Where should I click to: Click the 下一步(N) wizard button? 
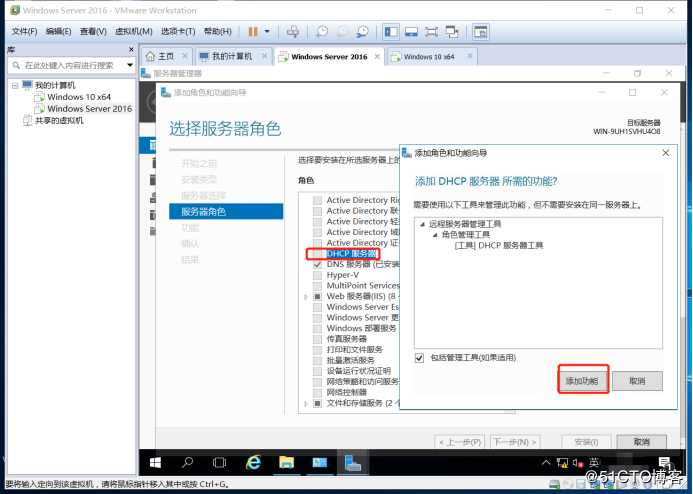(x=515, y=442)
